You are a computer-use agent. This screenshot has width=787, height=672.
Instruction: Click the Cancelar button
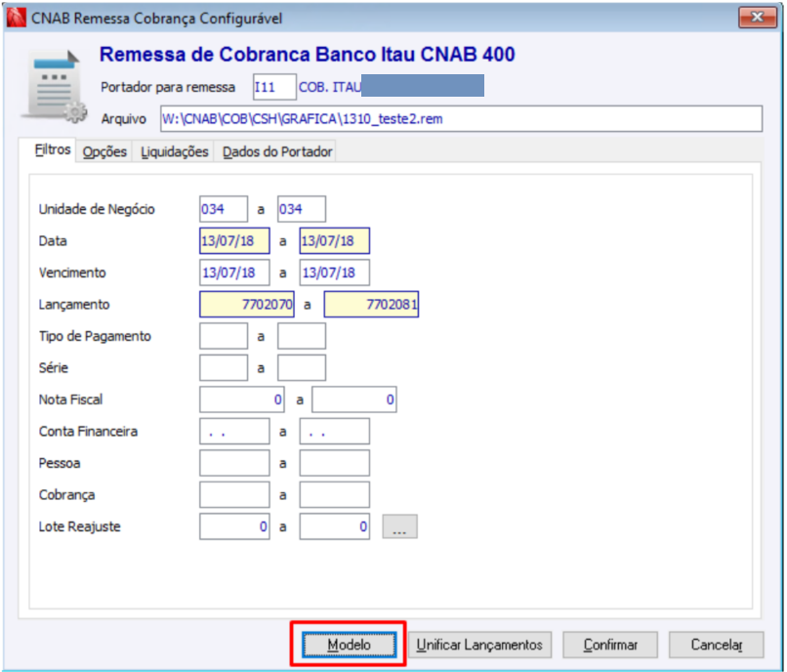(717, 645)
